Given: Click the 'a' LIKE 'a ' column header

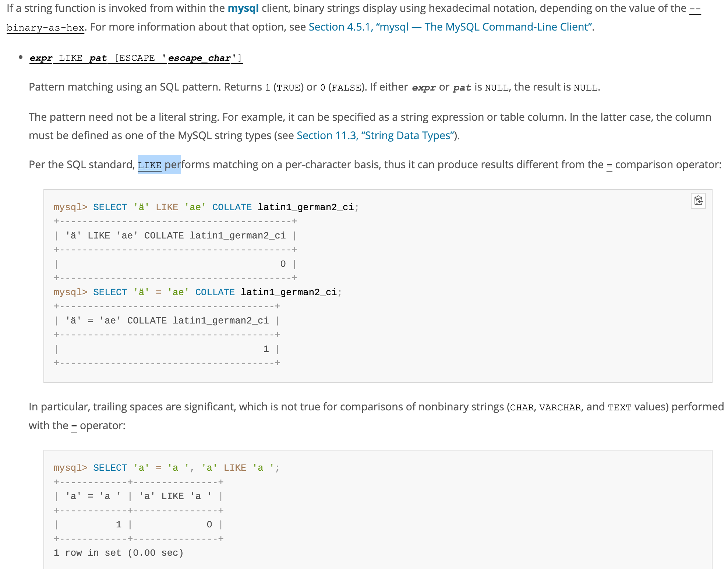Looking at the screenshot, I should 175,496.
